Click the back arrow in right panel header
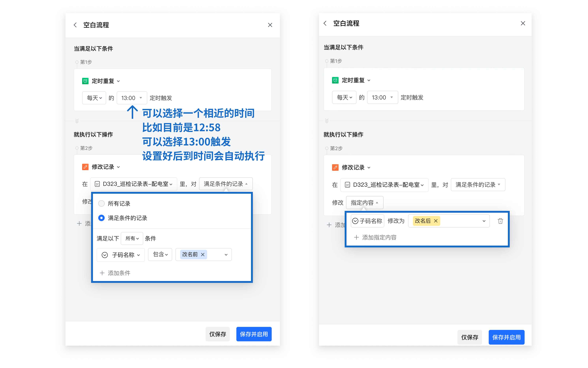 click(325, 23)
